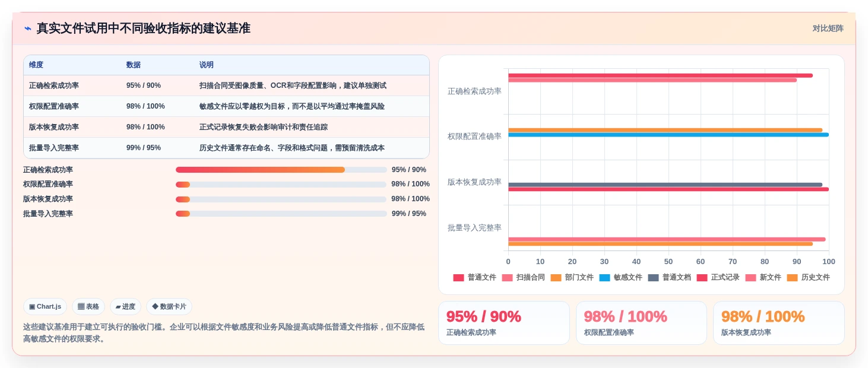Toggle the 正式记录 legend item
Viewport: 868px width, 368px height.
click(x=718, y=277)
